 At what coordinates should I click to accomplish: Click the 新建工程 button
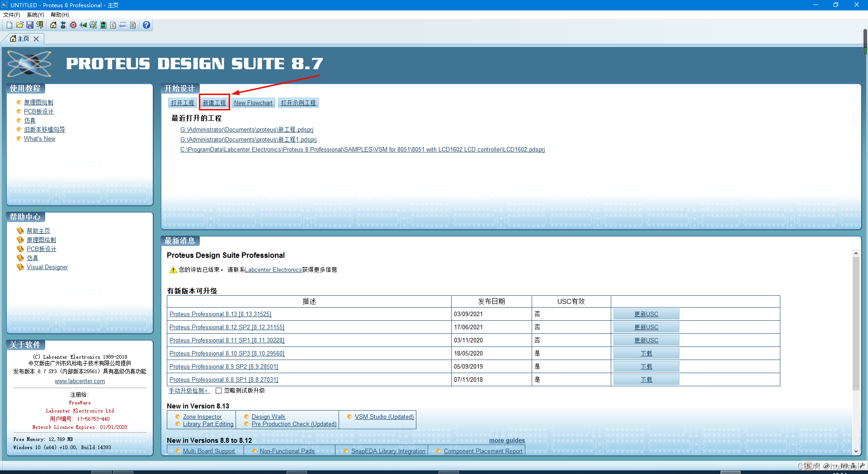tap(214, 103)
